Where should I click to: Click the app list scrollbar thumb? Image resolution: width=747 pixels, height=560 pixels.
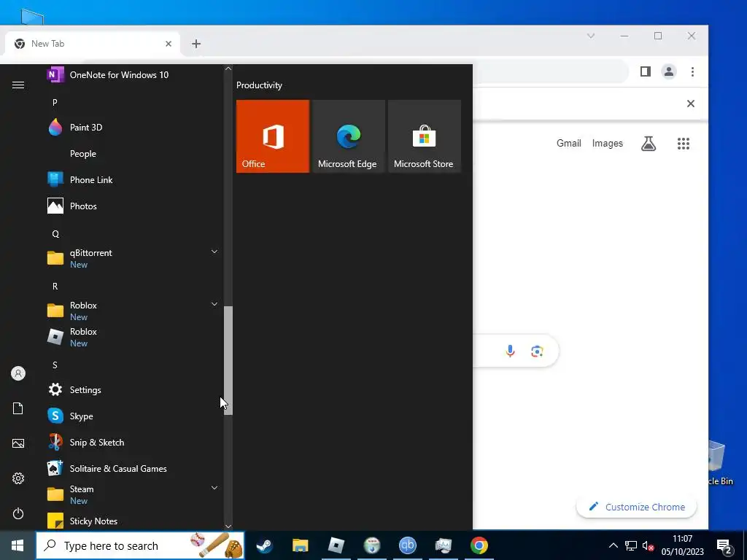pos(228,360)
